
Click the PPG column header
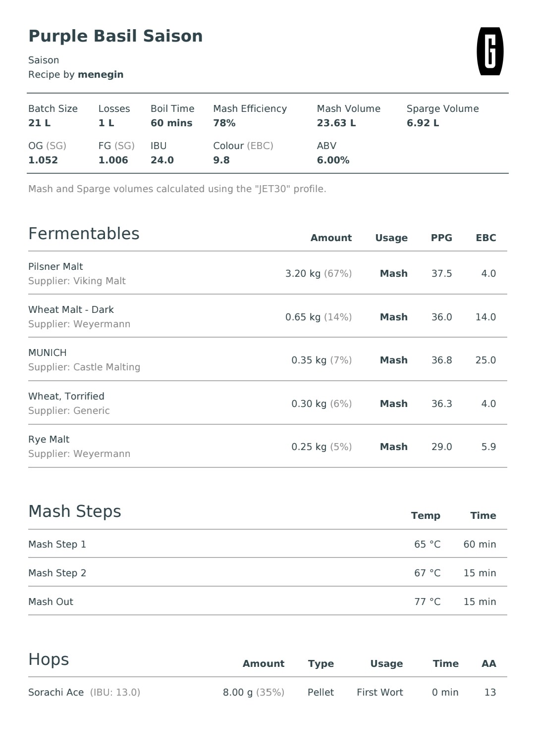441,238
